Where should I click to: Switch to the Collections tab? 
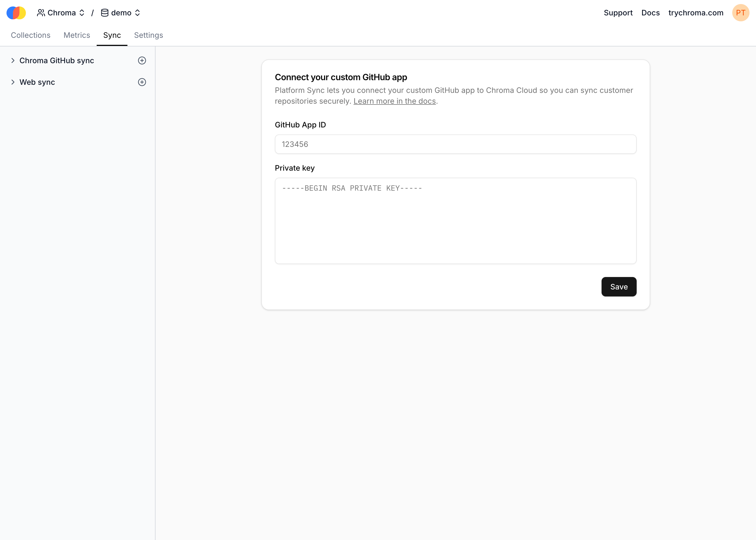point(30,35)
